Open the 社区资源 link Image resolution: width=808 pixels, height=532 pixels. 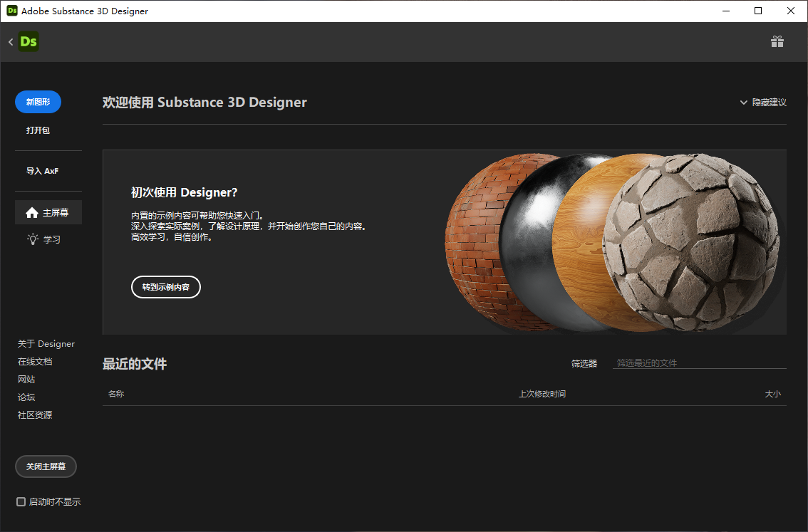click(35, 414)
